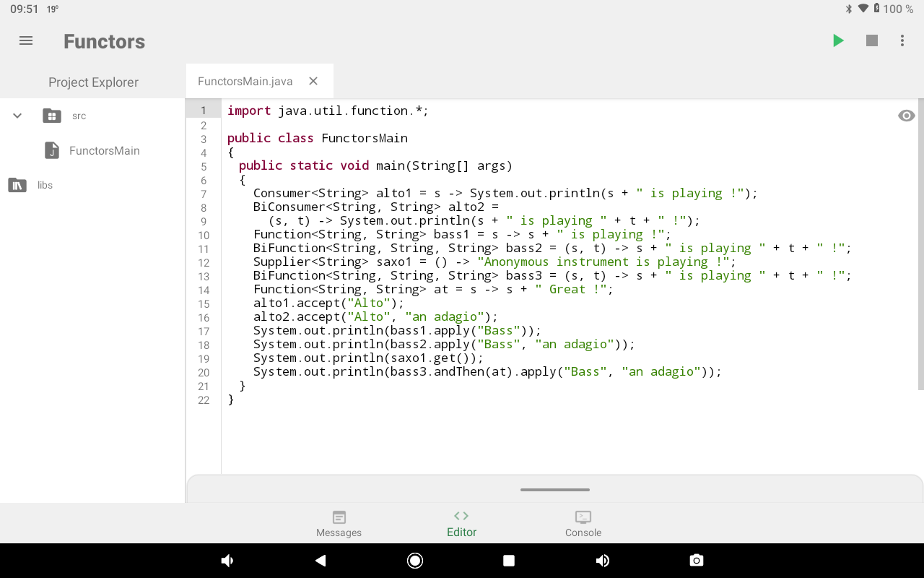The height and width of the screenshot is (578, 924).
Task: Click the println(saxo1.get()) line
Action: (368, 358)
